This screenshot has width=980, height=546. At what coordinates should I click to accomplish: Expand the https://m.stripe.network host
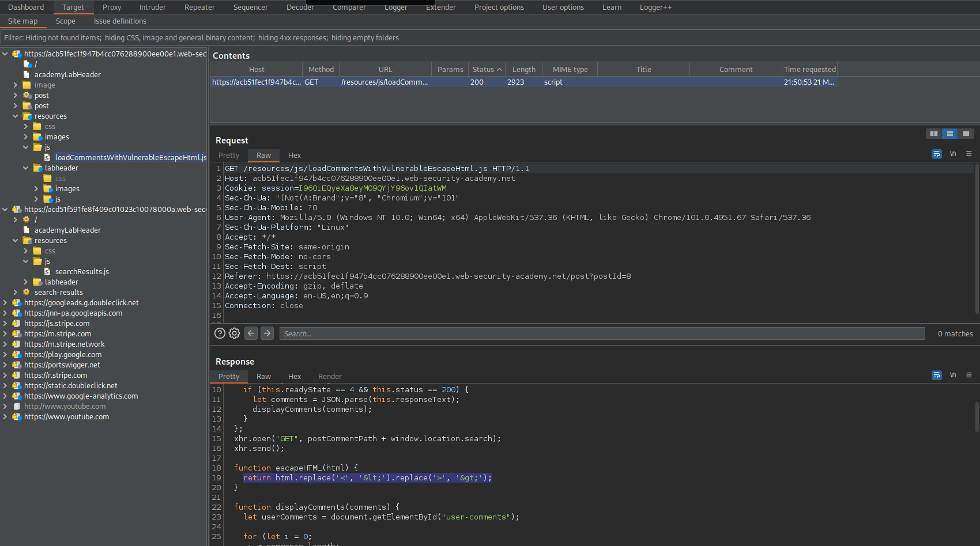pyautogui.click(x=5, y=344)
